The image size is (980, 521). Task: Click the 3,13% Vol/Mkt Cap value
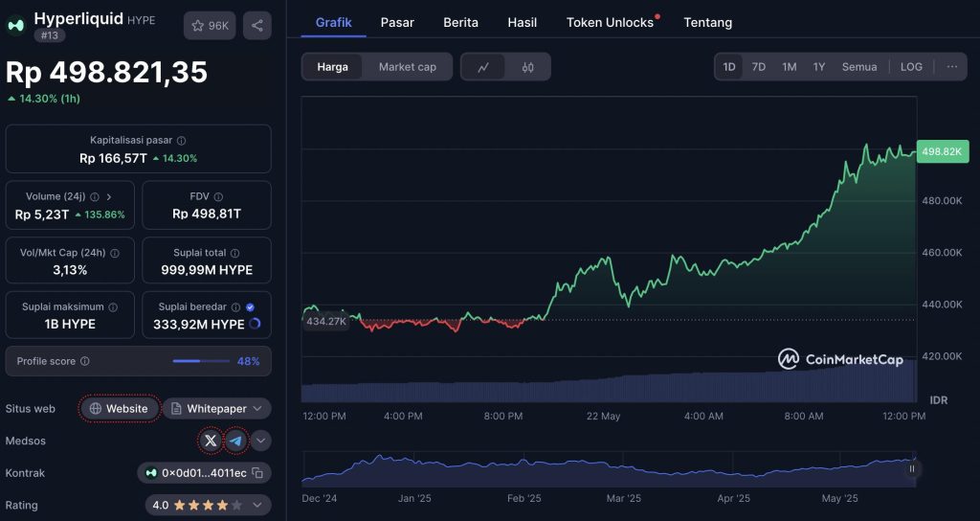pos(70,270)
